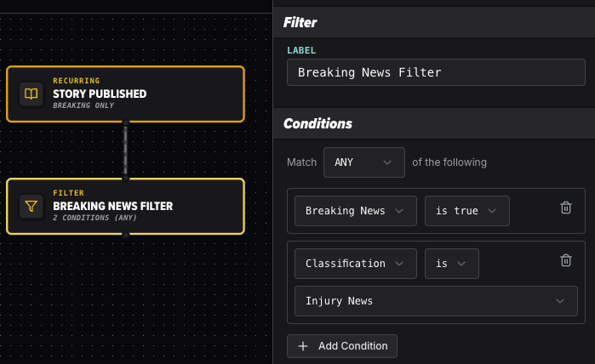Expand the Injury News value dropdown
The height and width of the screenshot is (364, 595).
coord(436,301)
